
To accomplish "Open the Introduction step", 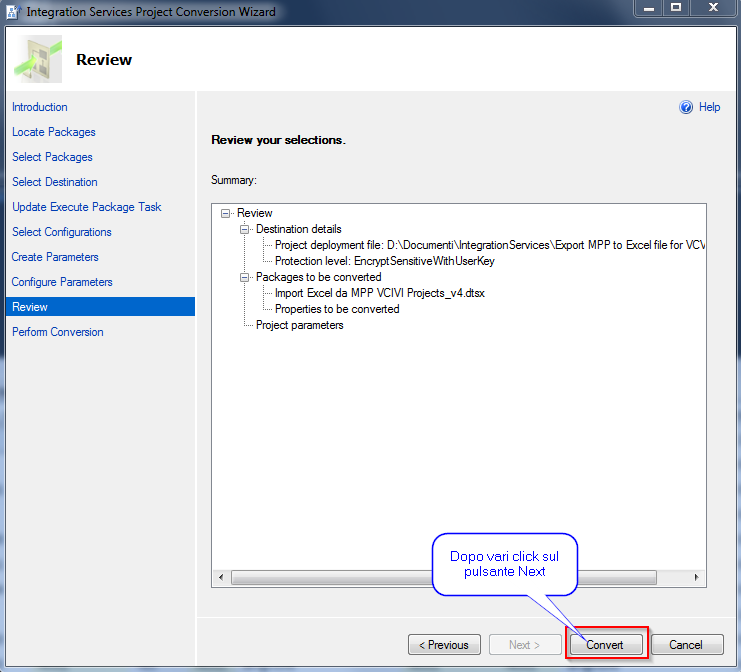I will [x=40, y=107].
